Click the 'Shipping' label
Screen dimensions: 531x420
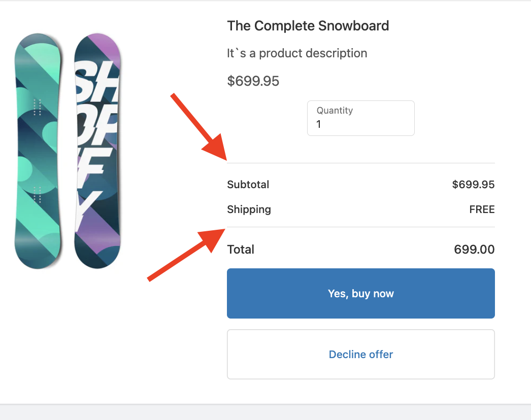pos(249,209)
